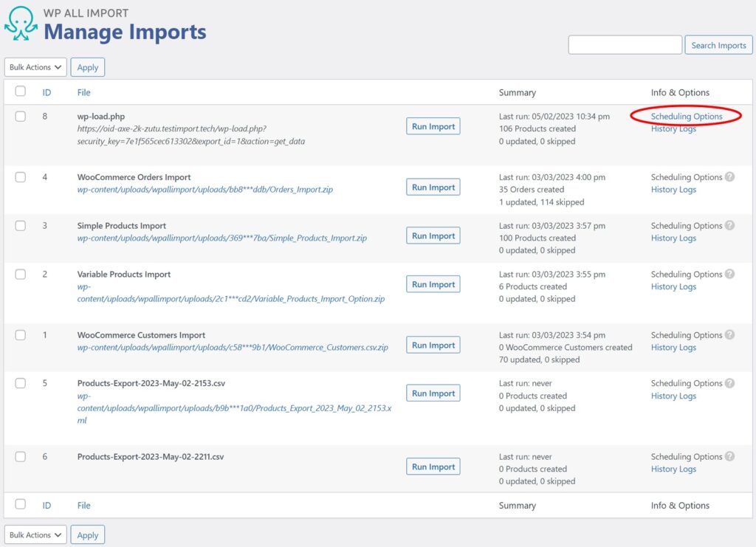This screenshot has height=547, width=756.
Task: Check the wp-load.php import row checkbox
Action: 20,116
